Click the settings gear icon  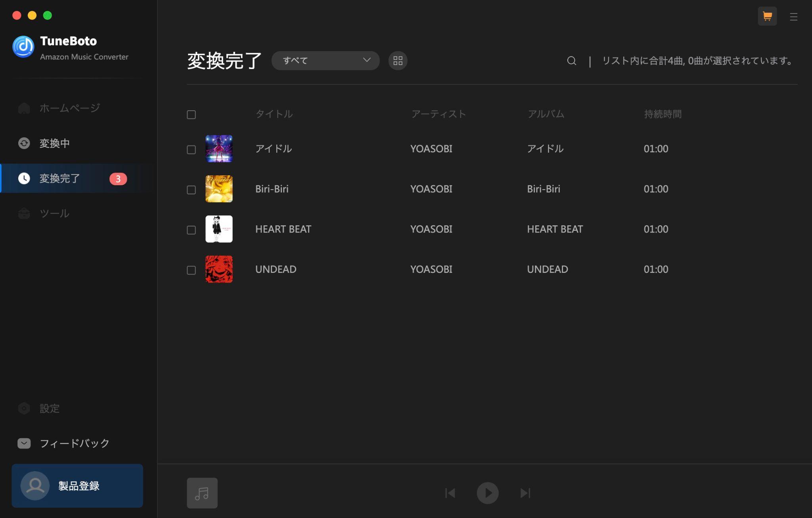[x=24, y=408]
